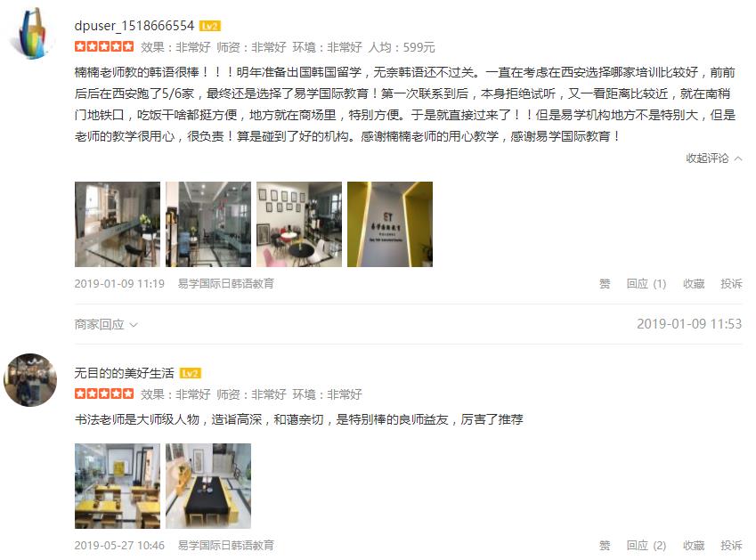Report the second review via 投诉
The height and width of the screenshot is (560, 756).
731,545
